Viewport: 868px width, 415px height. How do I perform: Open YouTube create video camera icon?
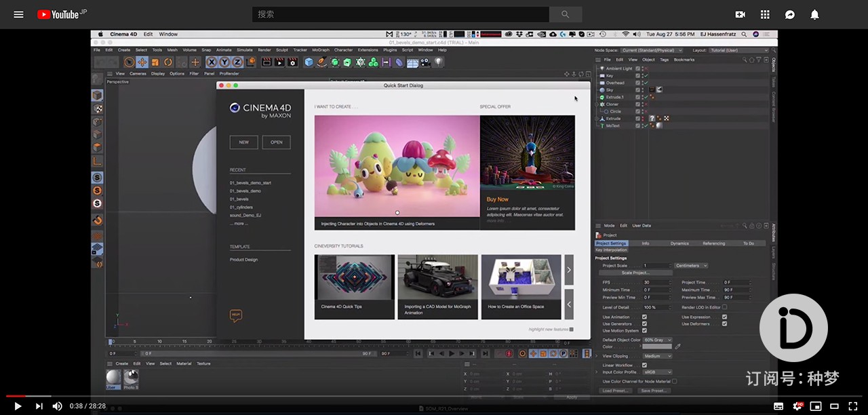pos(741,14)
